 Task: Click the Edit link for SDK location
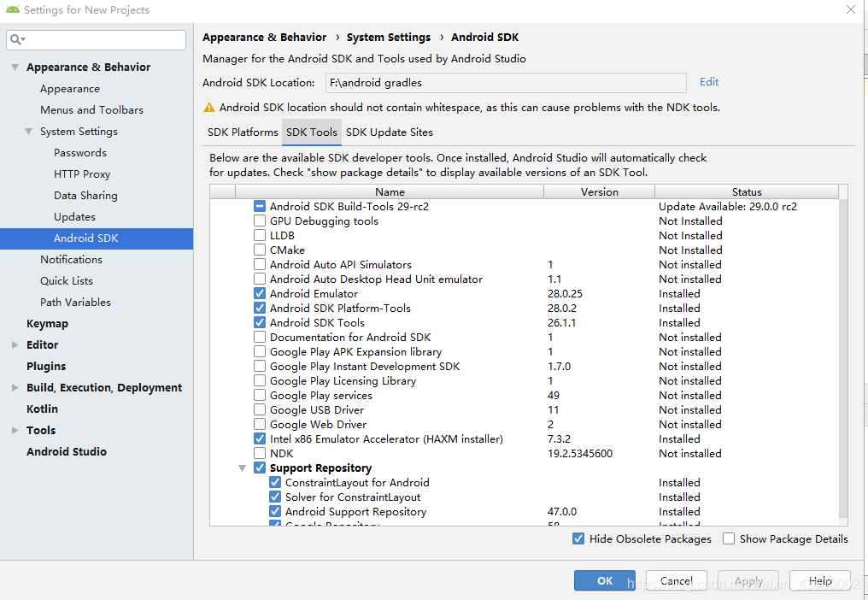[x=709, y=82]
